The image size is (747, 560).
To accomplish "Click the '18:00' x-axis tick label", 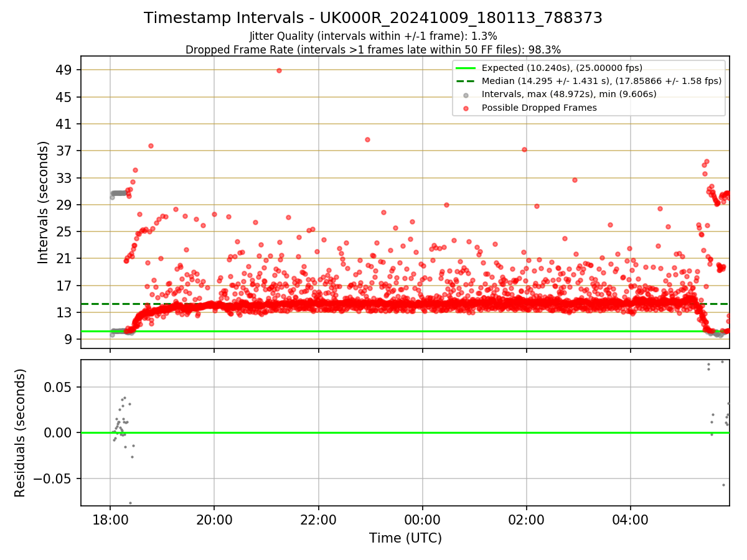I will (110, 520).
